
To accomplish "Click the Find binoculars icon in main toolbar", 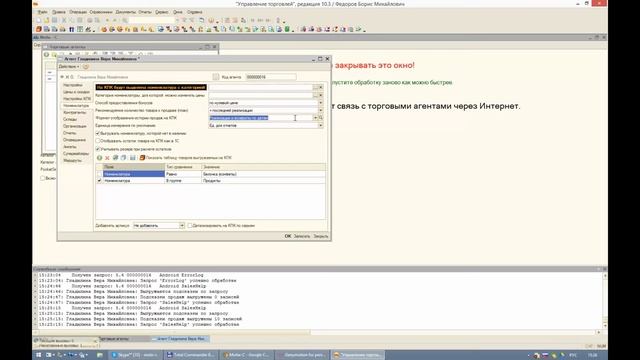I will [x=125, y=20].
